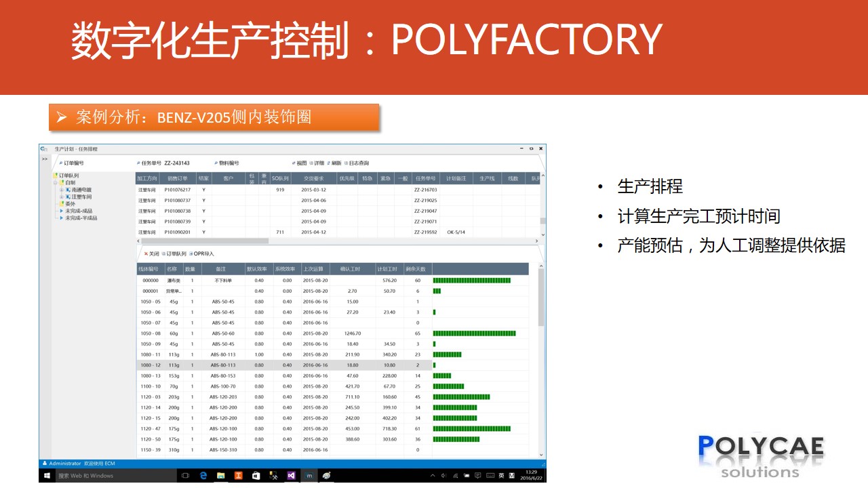Expand the 南通电镀 tree node
868x488 pixels.
[62, 190]
